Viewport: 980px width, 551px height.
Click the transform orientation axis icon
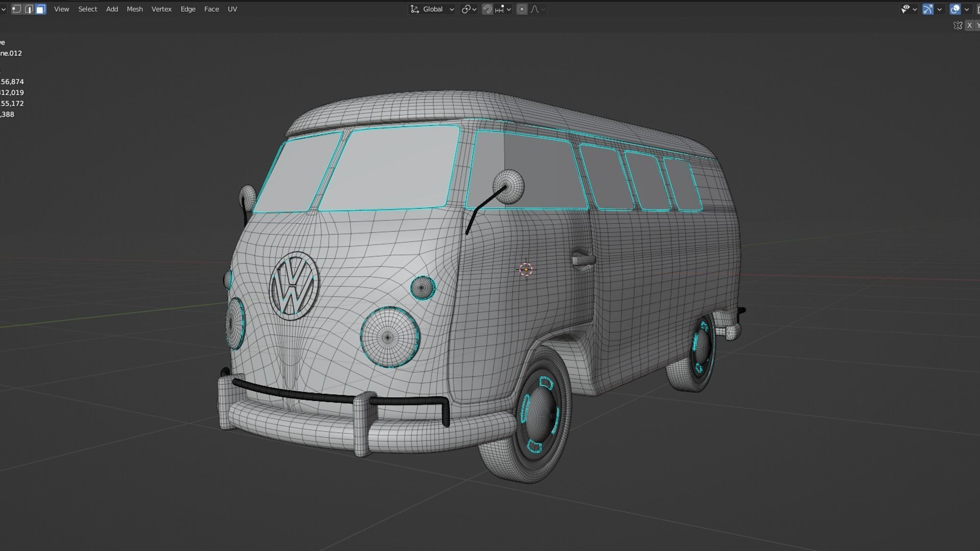(x=415, y=9)
